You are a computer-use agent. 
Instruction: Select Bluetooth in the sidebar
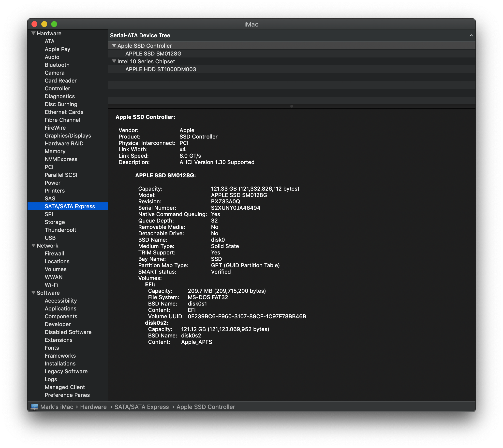click(x=57, y=65)
